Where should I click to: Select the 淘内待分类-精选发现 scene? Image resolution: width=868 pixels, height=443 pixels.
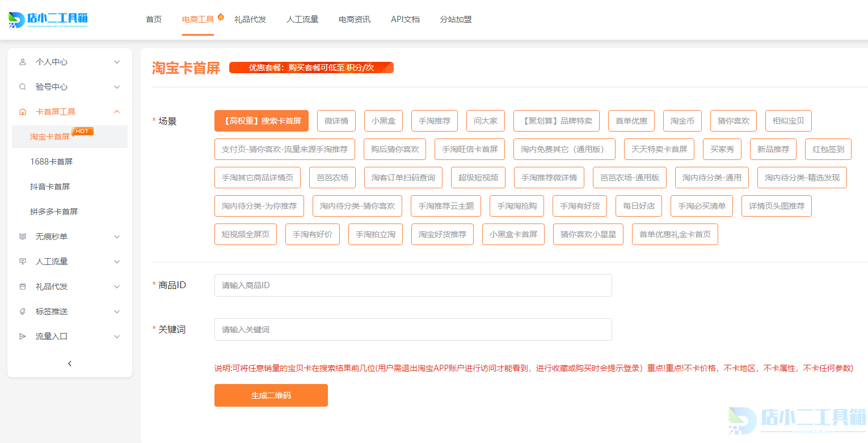click(x=802, y=178)
